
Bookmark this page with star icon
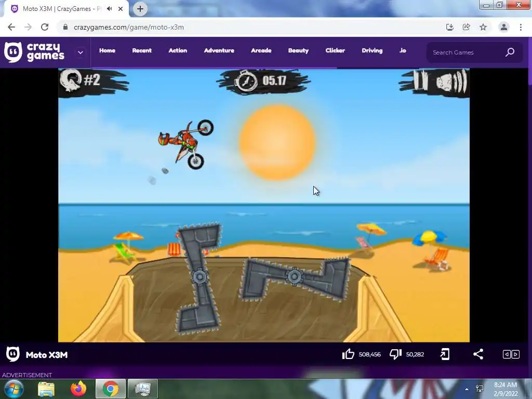click(483, 27)
